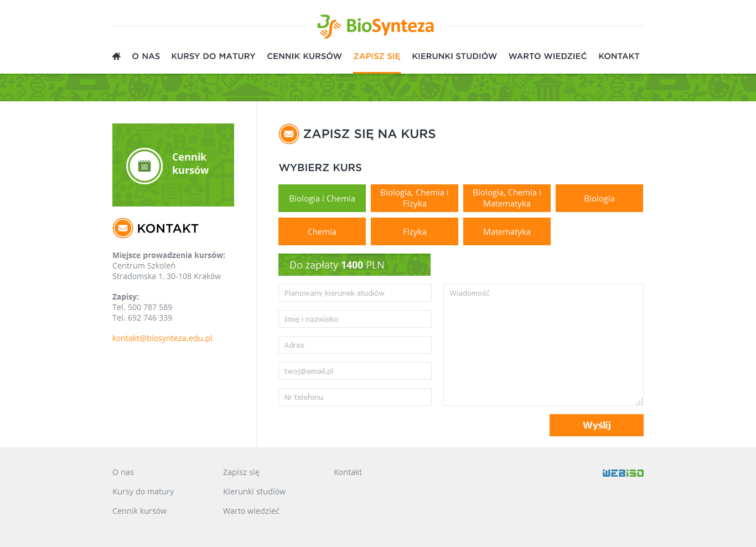Click into the Wiadomość text area

click(x=543, y=345)
